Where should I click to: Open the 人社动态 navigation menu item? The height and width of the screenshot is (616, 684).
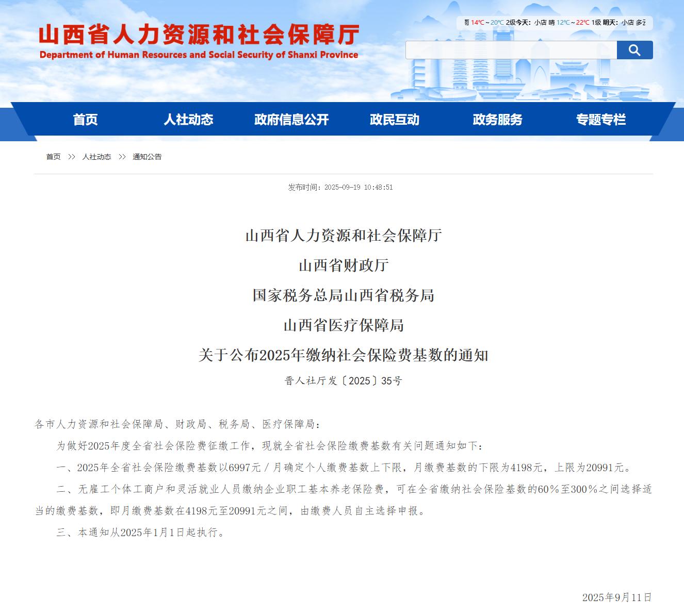click(189, 120)
